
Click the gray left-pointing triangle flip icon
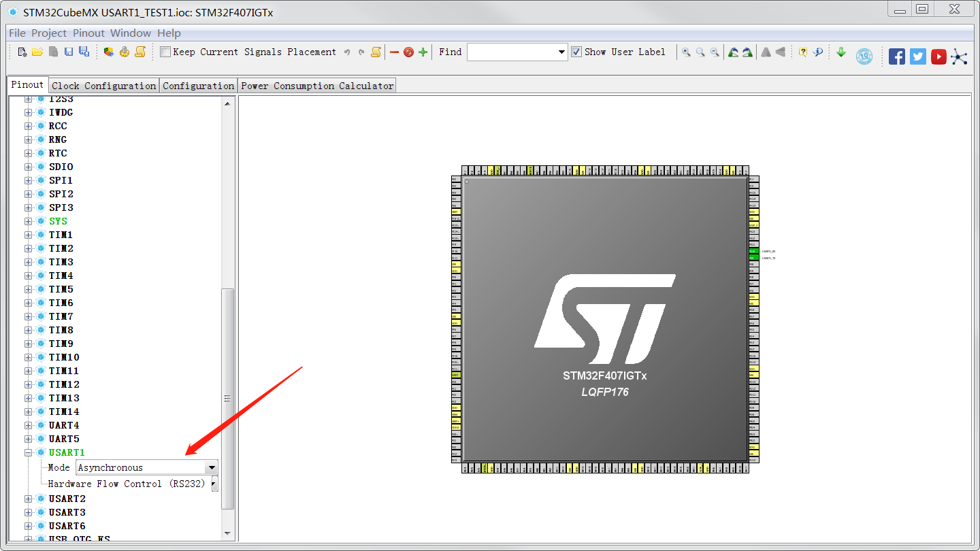(780, 52)
